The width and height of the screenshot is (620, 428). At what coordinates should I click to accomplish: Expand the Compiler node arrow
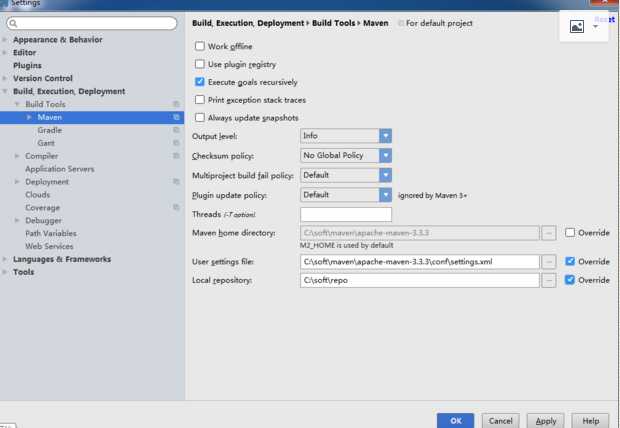pyautogui.click(x=17, y=156)
